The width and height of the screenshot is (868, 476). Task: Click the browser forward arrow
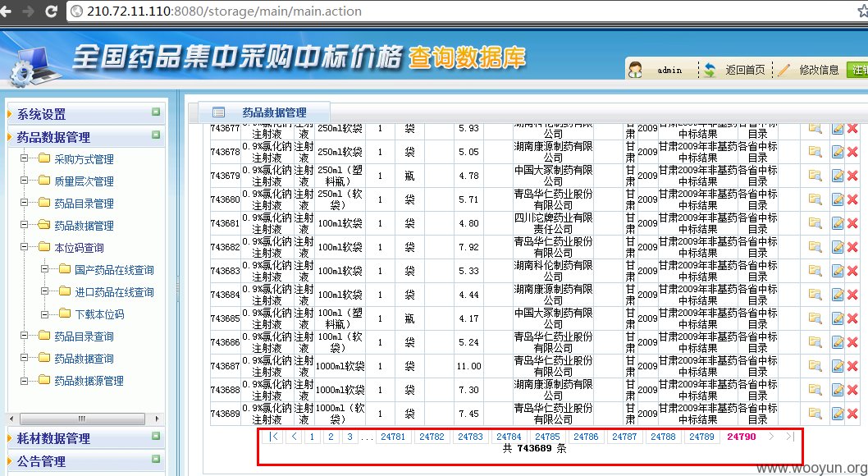(27, 11)
